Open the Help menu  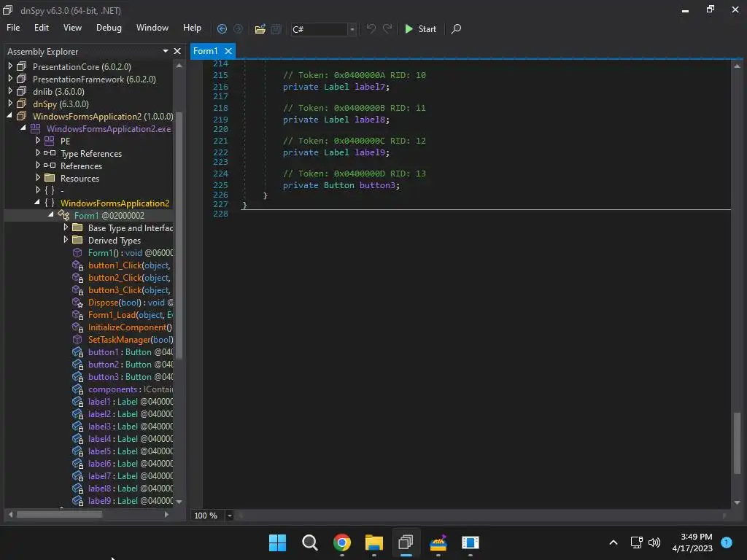tap(192, 28)
